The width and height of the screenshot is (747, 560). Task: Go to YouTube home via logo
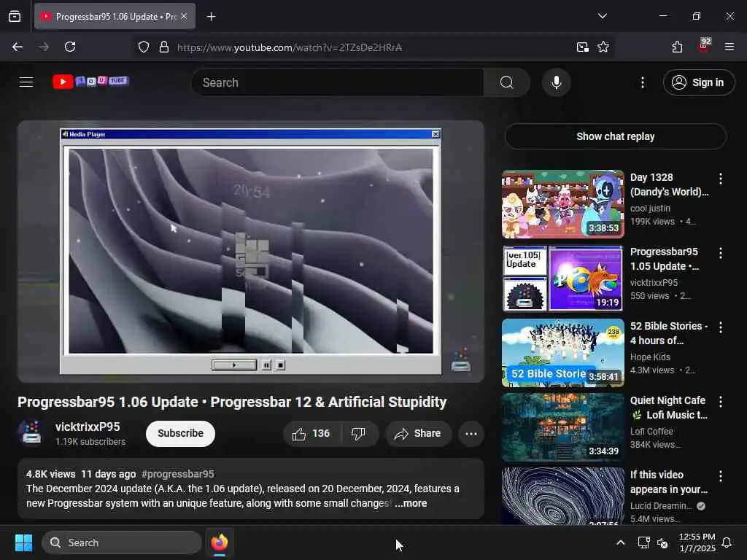(x=90, y=82)
